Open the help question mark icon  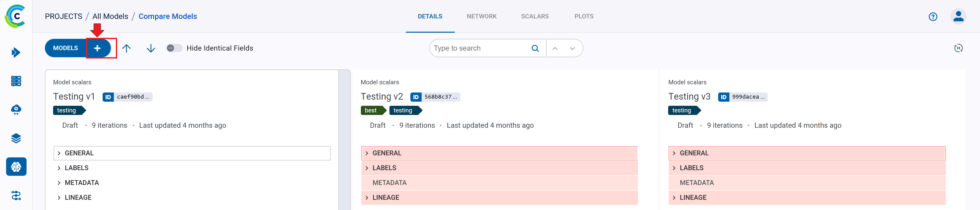pyautogui.click(x=933, y=16)
